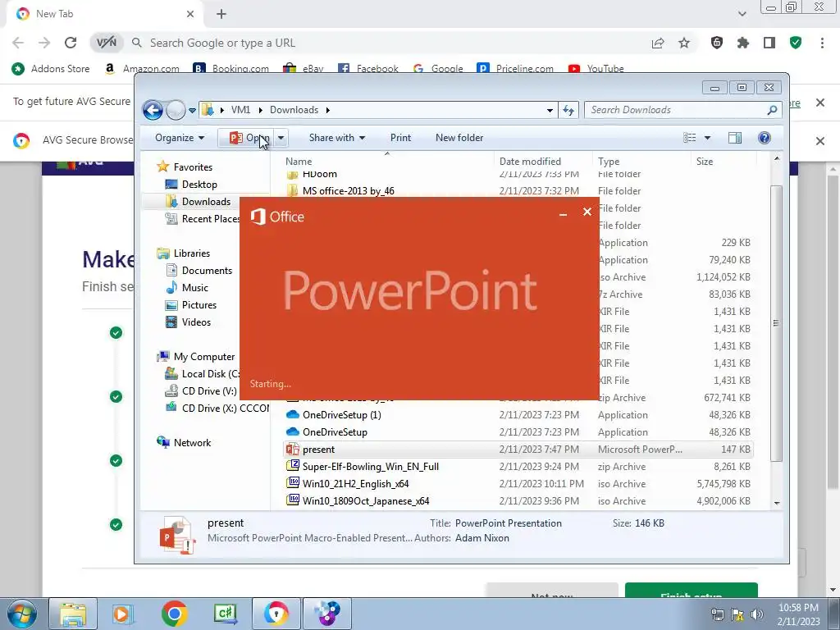
Task: Select Desktop in navigation pane
Action: pos(199,185)
